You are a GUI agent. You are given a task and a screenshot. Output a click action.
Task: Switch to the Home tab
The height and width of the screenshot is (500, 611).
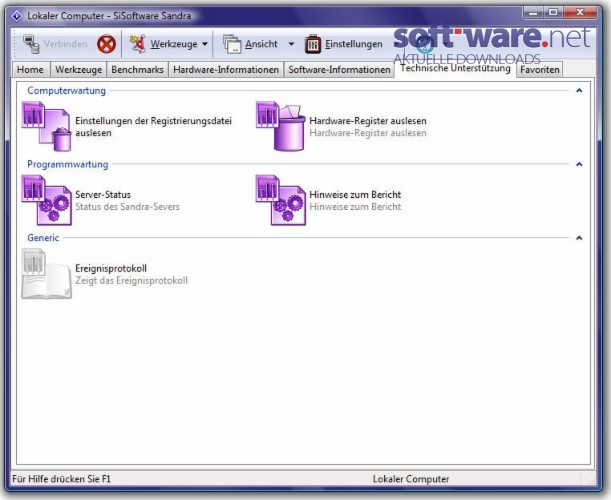coord(30,70)
